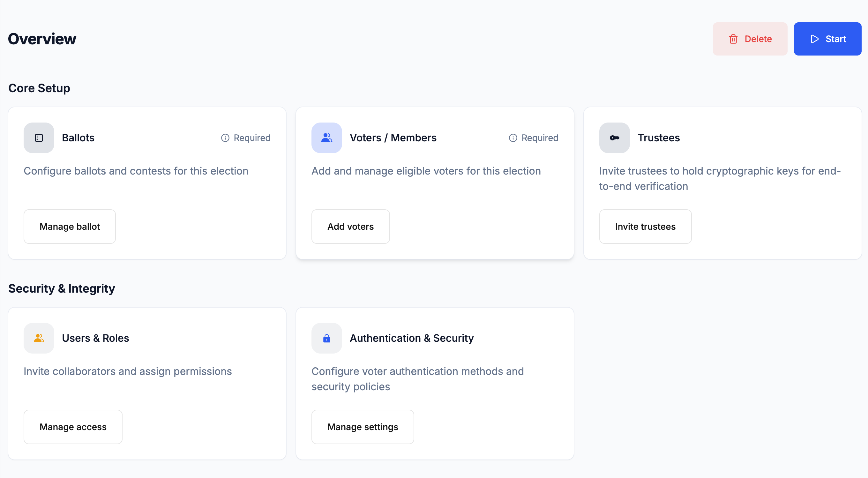Open Manage access for Users & Roles
Image resolution: width=868 pixels, height=478 pixels.
point(73,427)
